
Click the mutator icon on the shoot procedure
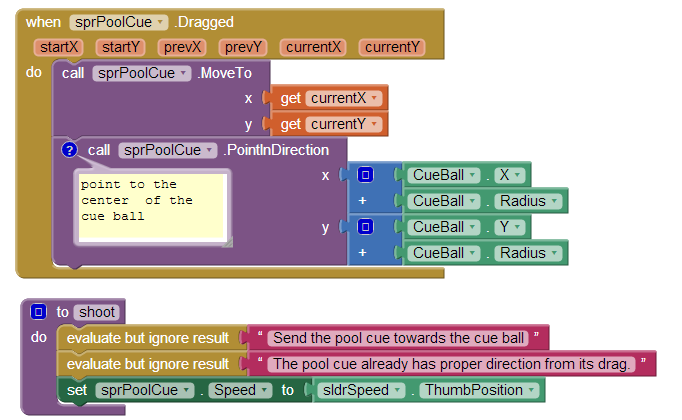[38, 312]
